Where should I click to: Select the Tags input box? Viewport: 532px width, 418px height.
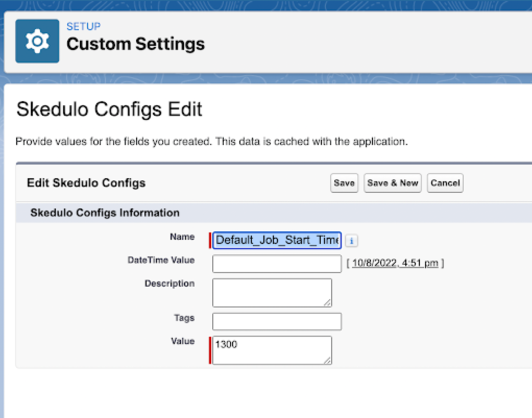click(277, 322)
